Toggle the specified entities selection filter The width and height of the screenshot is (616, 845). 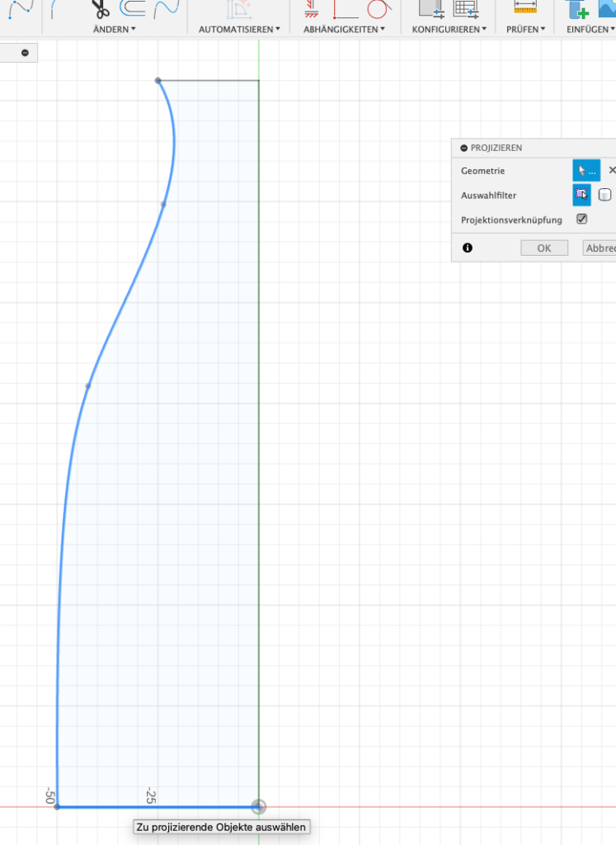click(581, 195)
